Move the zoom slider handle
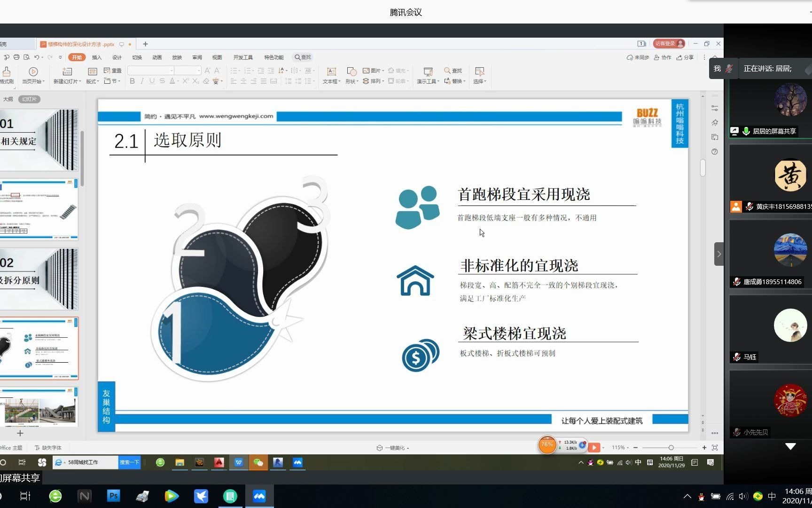 671,448
